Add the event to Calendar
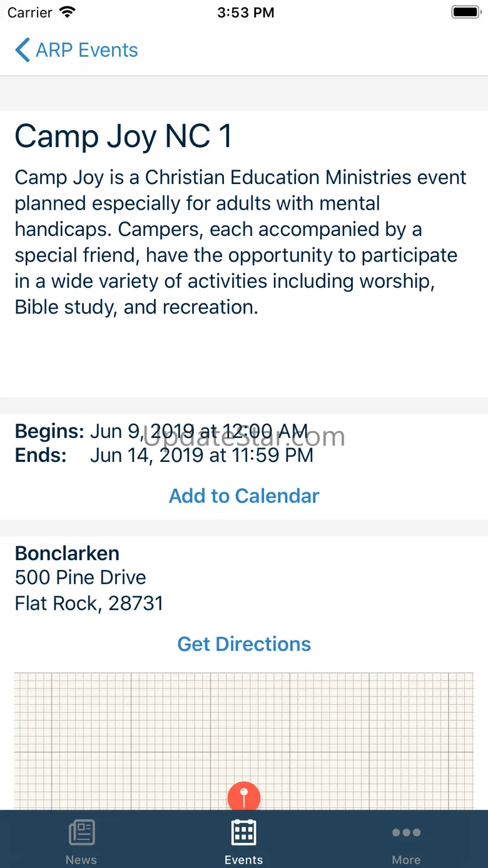The width and height of the screenshot is (488, 868). [x=244, y=496]
